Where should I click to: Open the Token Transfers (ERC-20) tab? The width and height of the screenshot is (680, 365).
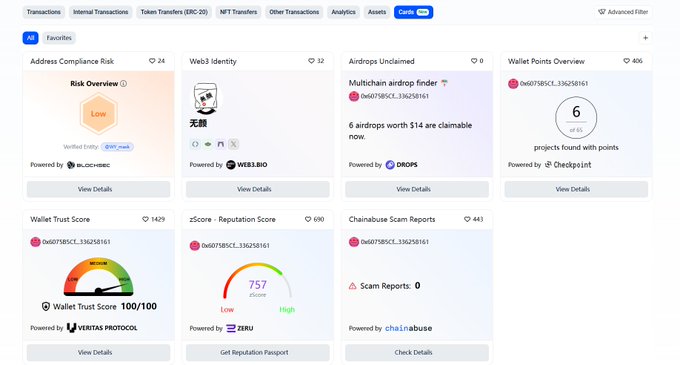point(174,12)
